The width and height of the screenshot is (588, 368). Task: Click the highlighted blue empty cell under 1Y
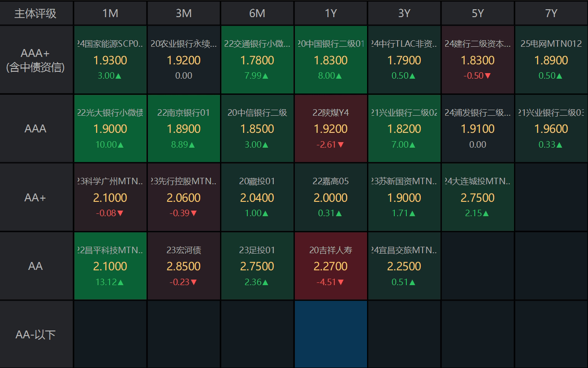331,334
